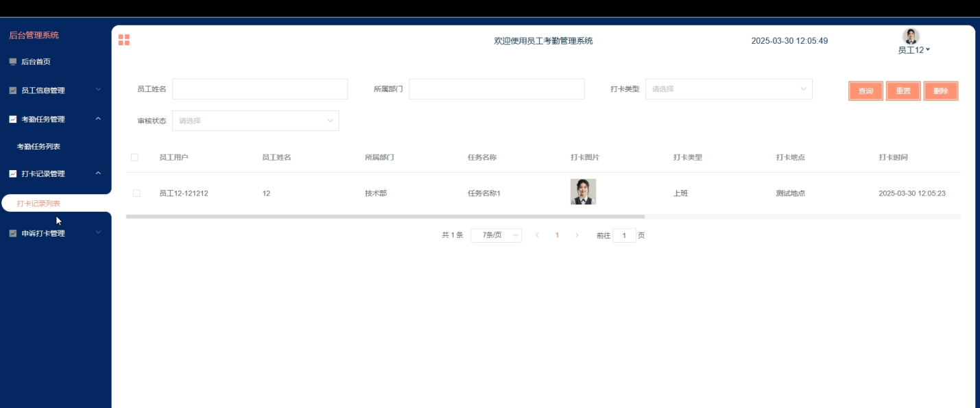Click cell 上班
This screenshot has width=980, height=408.
[x=680, y=193]
